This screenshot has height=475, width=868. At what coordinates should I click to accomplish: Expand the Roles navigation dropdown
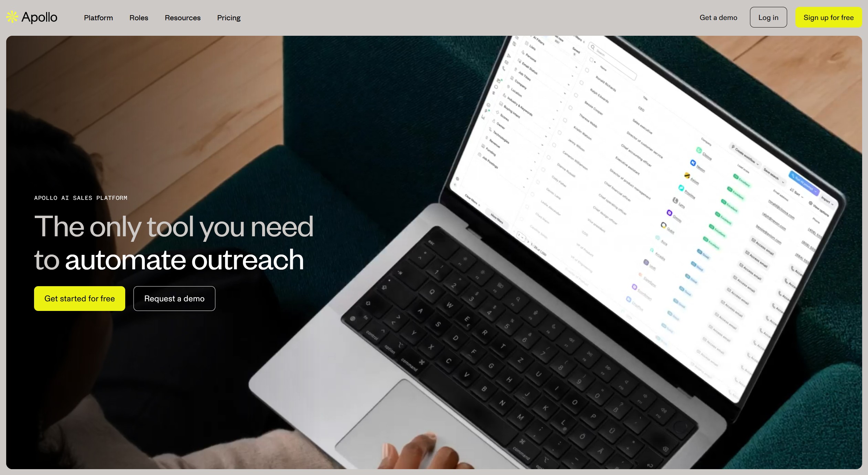139,18
